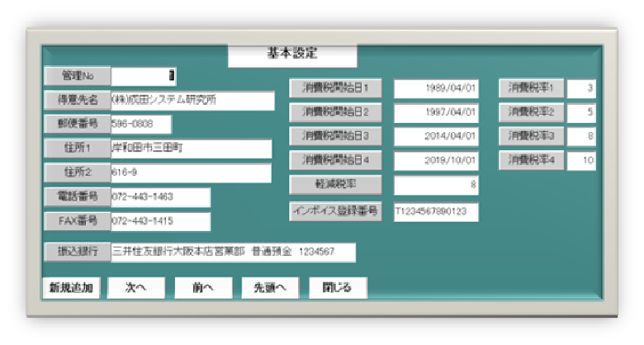Focus the 郵便番号 postal code field

[x=140, y=125]
